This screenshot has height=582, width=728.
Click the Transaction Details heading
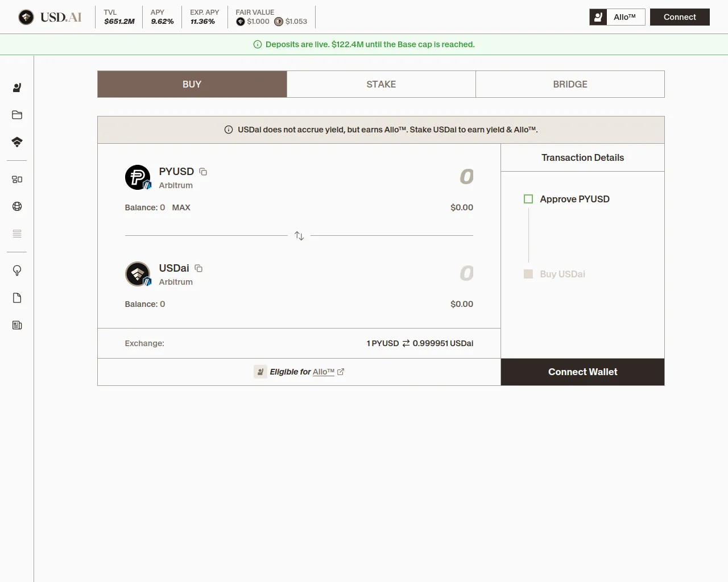tap(582, 157)
